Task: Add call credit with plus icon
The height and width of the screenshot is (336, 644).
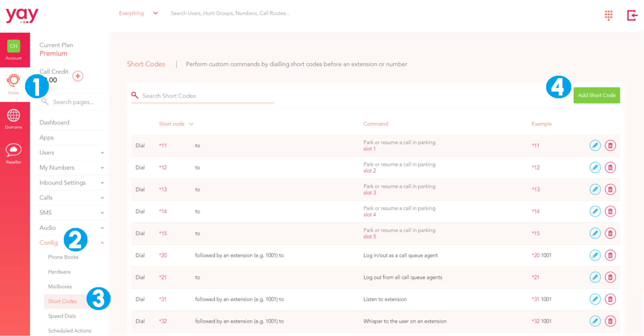Action: (x=78, y=76)
